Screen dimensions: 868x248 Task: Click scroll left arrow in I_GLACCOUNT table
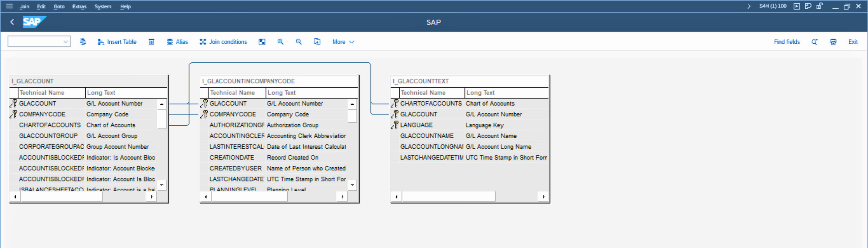[15, 197]
